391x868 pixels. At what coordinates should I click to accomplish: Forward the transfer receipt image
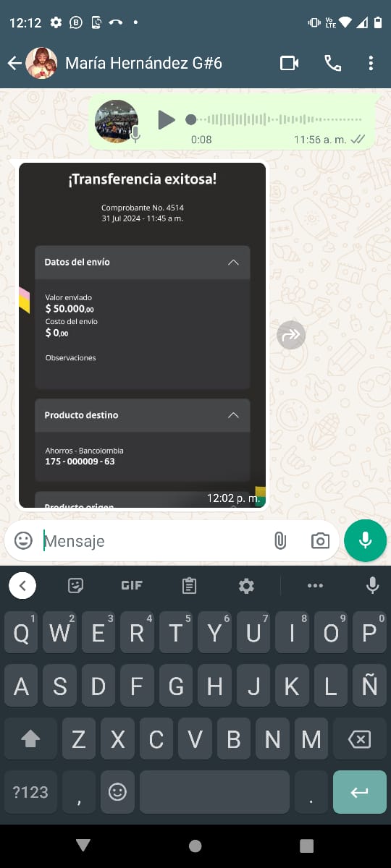[x=291, y=335]
